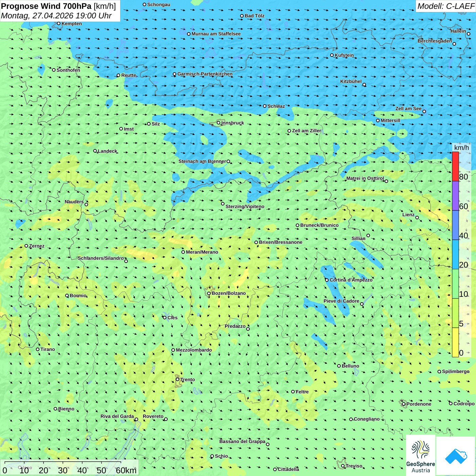Screen dimensions: 476x476
Task: Click the 'Codroipo' label
Action: click(x=464, y=404)
